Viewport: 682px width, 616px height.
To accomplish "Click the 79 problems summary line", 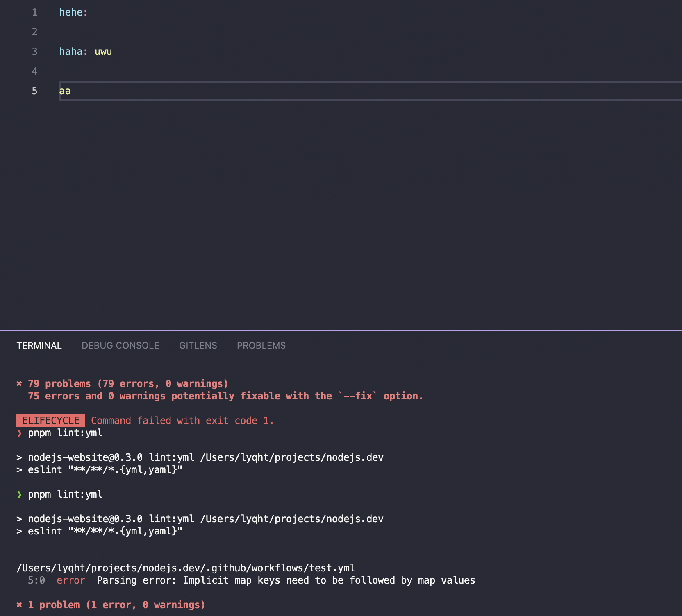I will [128, 384].
